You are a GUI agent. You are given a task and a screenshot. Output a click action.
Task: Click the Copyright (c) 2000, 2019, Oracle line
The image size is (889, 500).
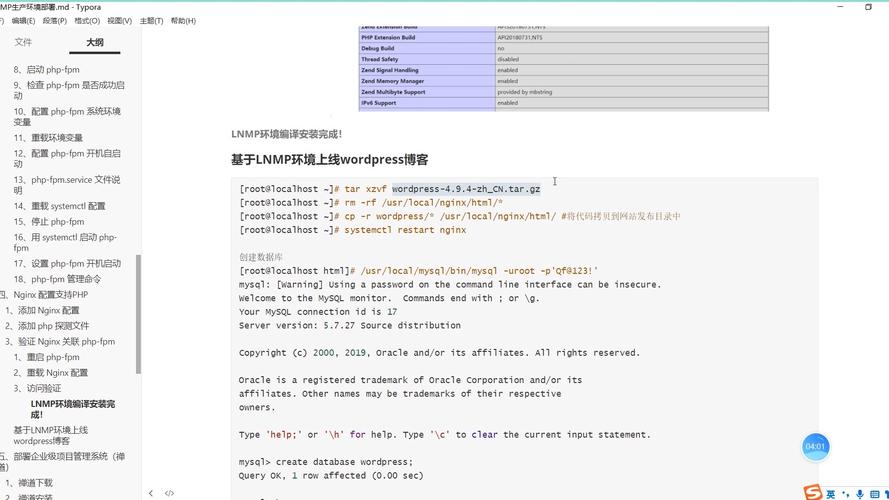439,353
